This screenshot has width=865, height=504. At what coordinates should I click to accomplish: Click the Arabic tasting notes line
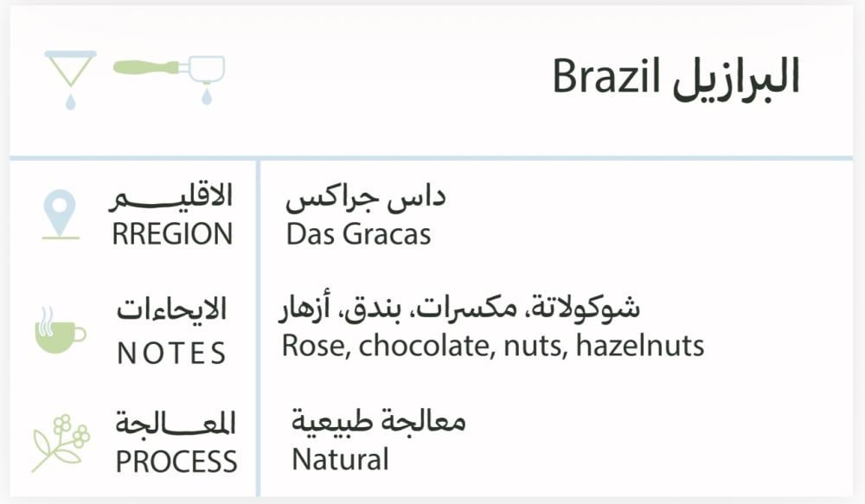pos(459,308)
